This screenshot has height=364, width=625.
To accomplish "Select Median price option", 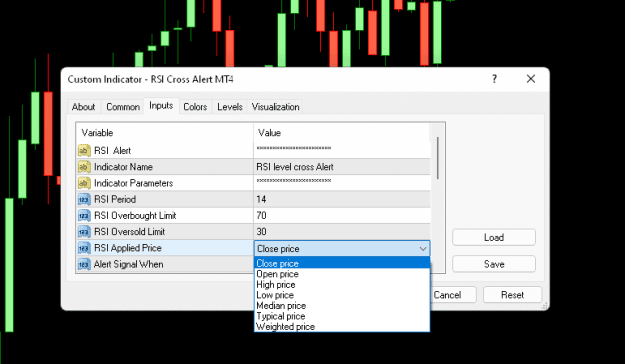I will click(342, 306).
